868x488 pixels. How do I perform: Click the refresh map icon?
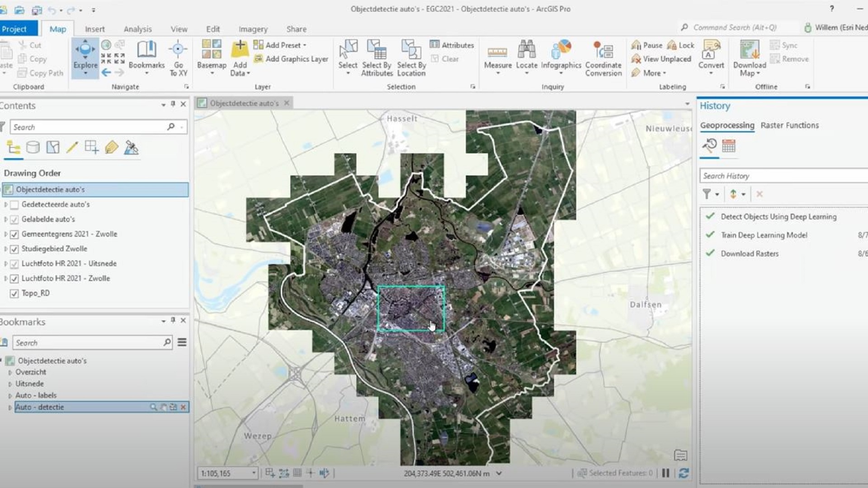tap(684, 473)
